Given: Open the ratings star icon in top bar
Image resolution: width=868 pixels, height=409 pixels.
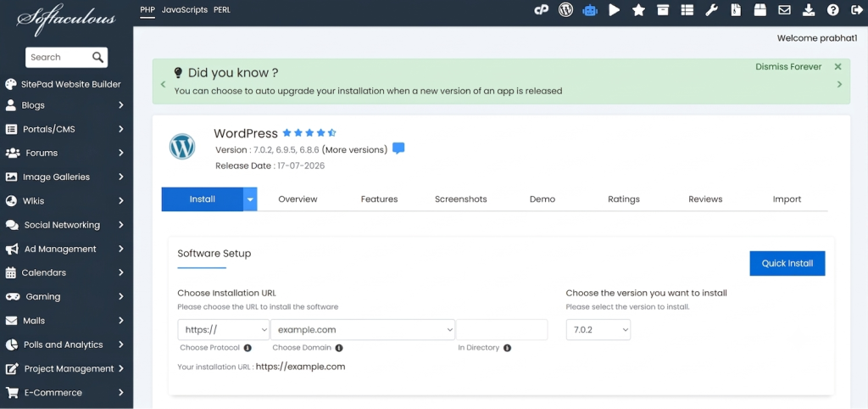Looking at the screenshot, I should 639,10.
